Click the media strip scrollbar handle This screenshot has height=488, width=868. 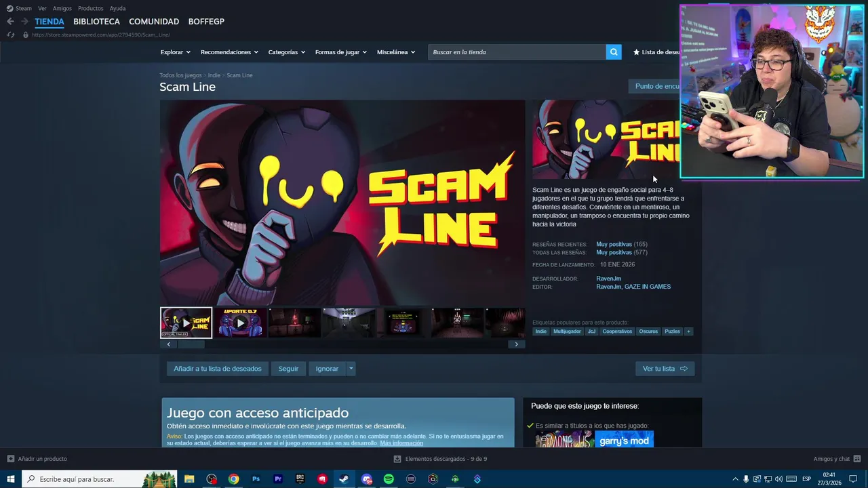191,344
